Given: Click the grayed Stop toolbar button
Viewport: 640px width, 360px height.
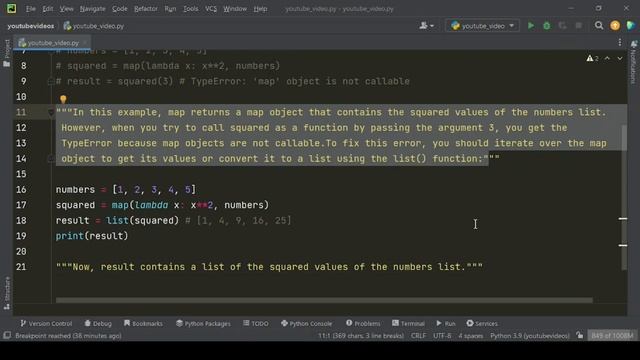Looking at the screenshot, I should tap(578, 26).
